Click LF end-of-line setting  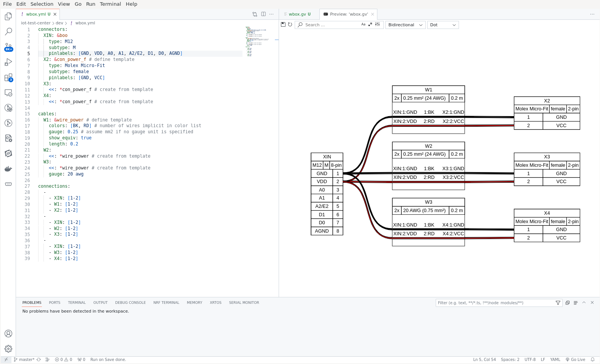point(543,359)
